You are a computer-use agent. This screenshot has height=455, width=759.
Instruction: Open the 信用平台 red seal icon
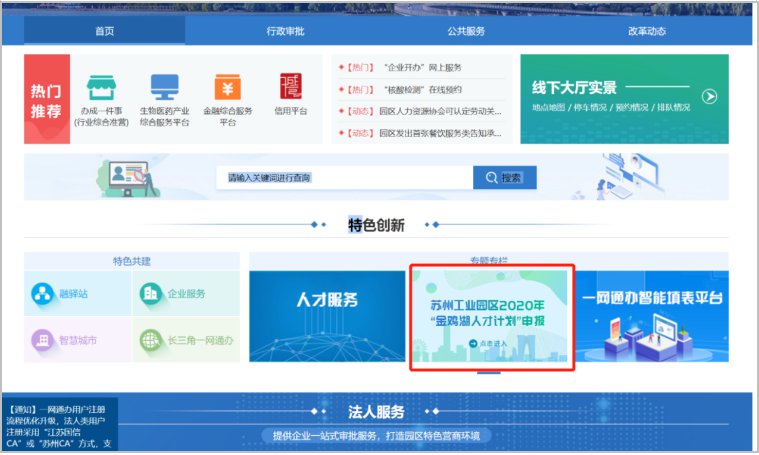point(290,86)
